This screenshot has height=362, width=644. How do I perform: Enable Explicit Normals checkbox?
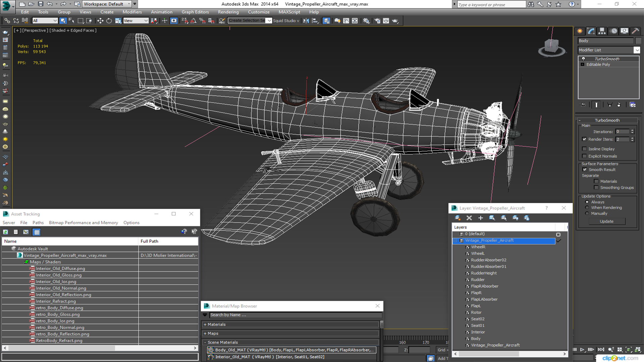coord(584,156)
